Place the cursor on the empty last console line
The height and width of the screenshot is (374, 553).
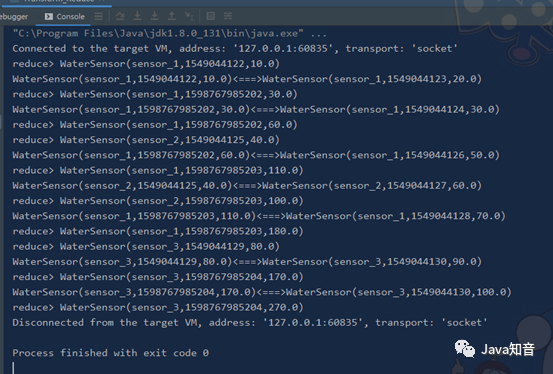[13, 368]
